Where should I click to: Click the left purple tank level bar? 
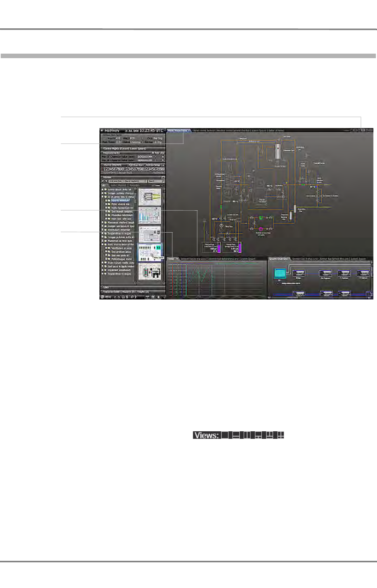(218, 248)
